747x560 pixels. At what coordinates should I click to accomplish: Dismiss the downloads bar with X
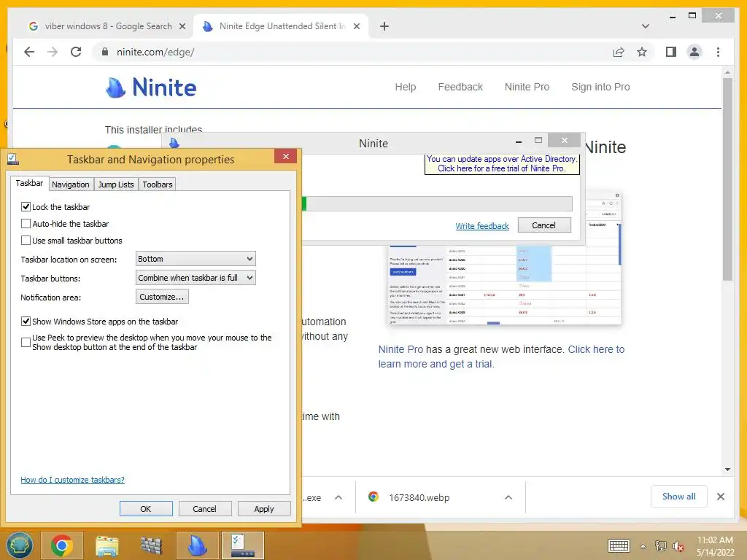(721, 497)
